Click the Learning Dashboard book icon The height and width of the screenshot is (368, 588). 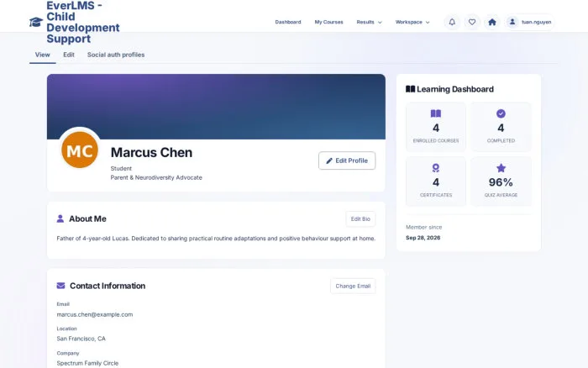coord(410,89)
